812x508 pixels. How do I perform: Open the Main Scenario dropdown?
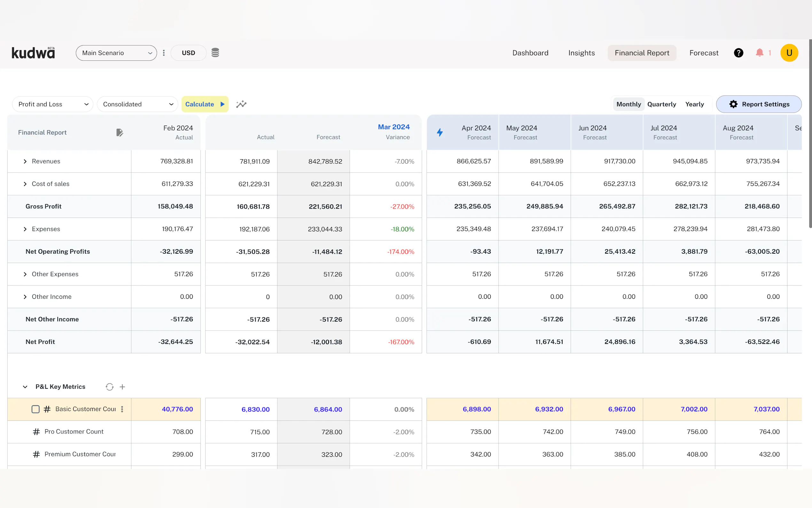[x=116, y=53]
